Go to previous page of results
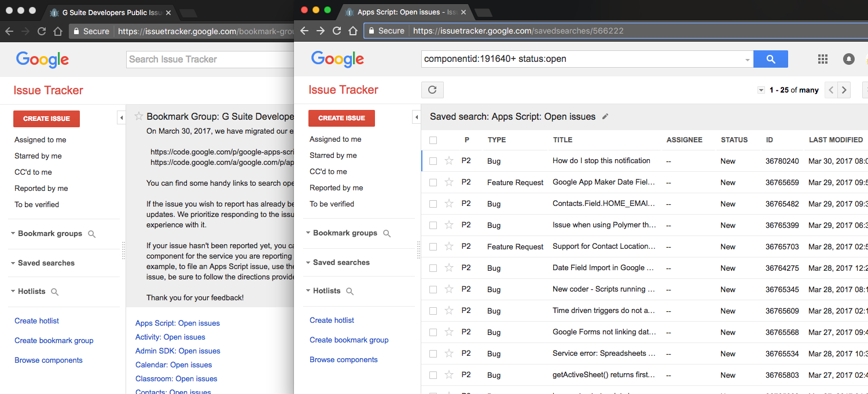 click(831, 90)
